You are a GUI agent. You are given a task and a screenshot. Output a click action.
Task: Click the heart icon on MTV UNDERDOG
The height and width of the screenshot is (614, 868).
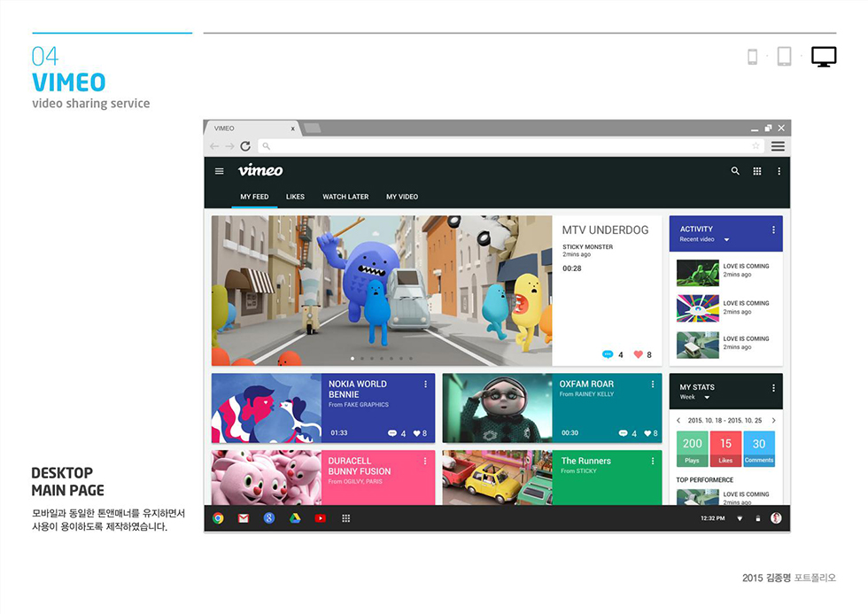(638, 354)
